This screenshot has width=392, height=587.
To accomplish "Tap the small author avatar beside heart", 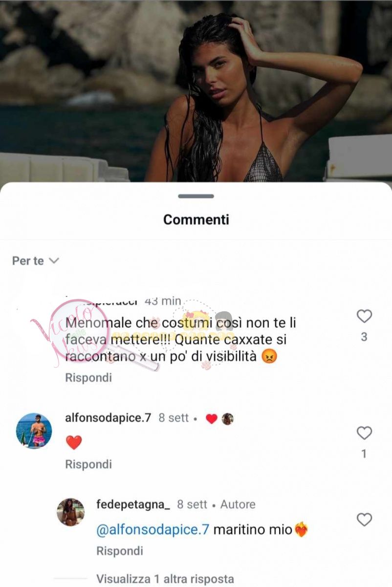I will click(227, 419).
